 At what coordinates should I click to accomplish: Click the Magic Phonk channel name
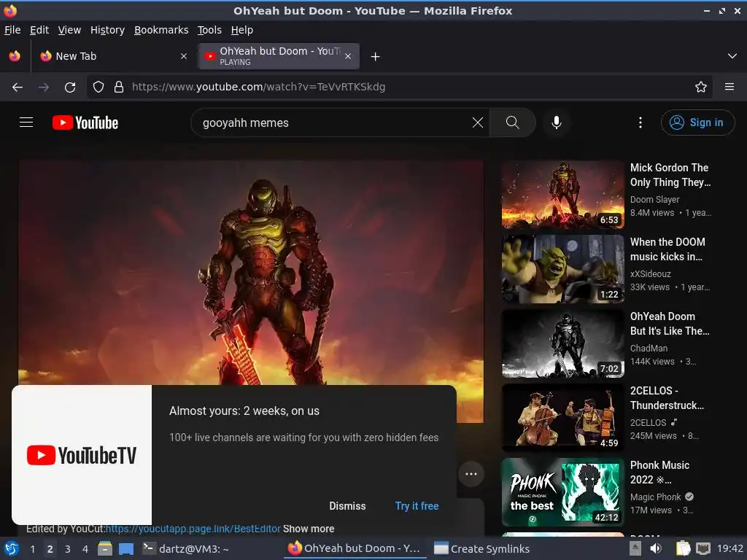pos(656,497)
